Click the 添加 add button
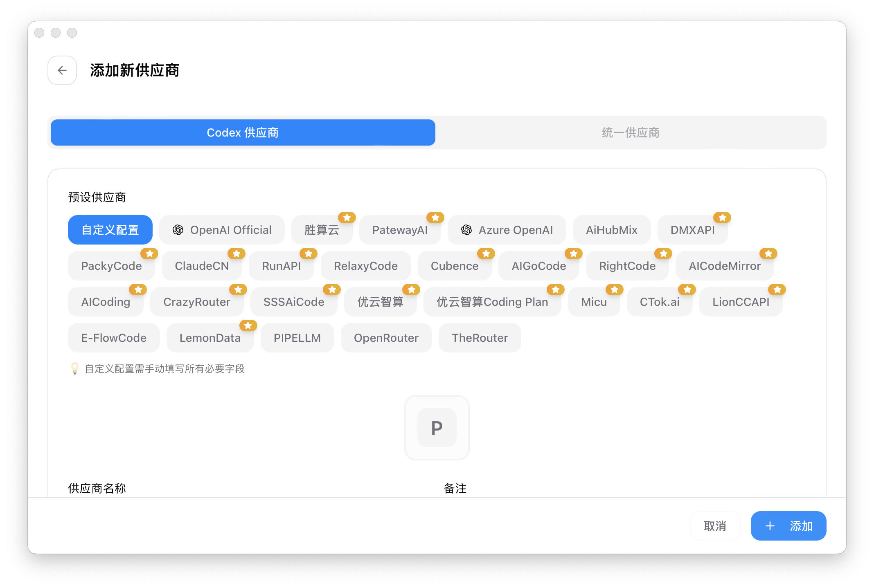 pyautogui.click(x=788, y=526)
